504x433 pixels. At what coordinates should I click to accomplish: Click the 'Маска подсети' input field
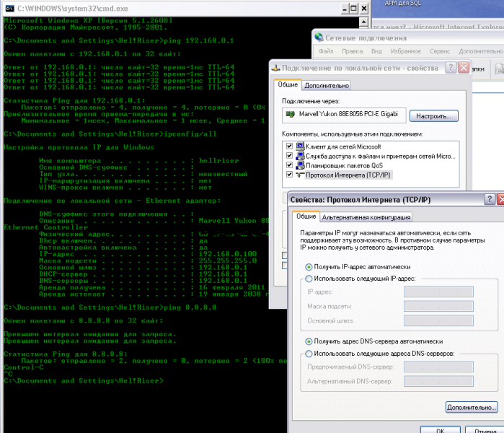click(438, 306)
